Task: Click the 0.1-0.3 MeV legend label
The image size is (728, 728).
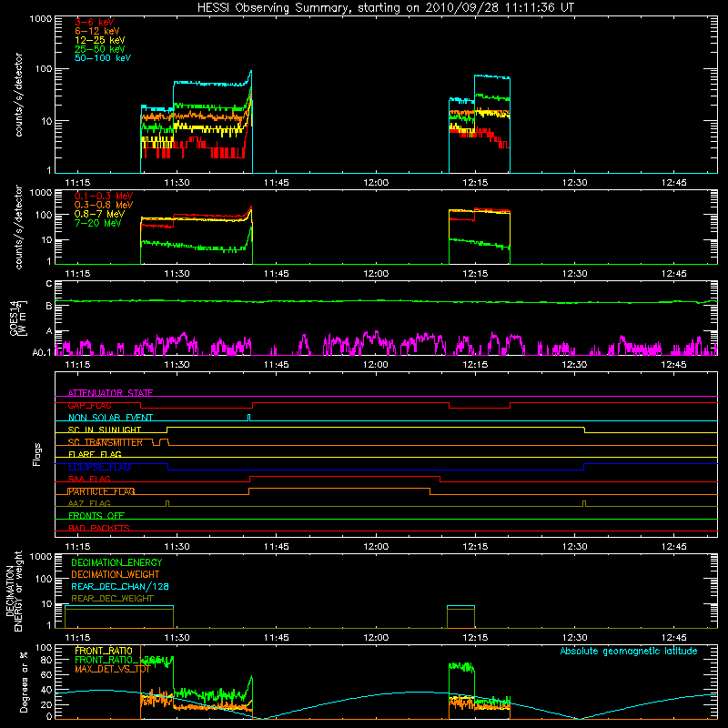Action: [104, 196]
